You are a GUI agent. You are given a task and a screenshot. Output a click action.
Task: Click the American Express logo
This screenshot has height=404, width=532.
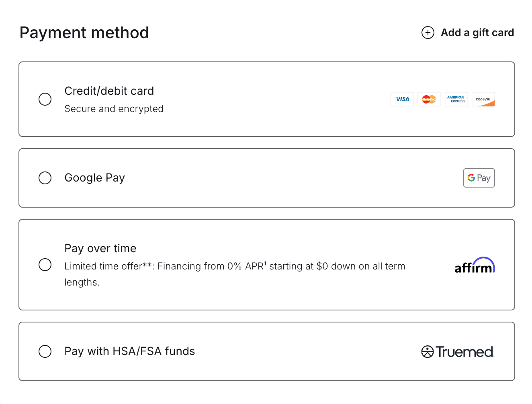click(x=456, y=99)
